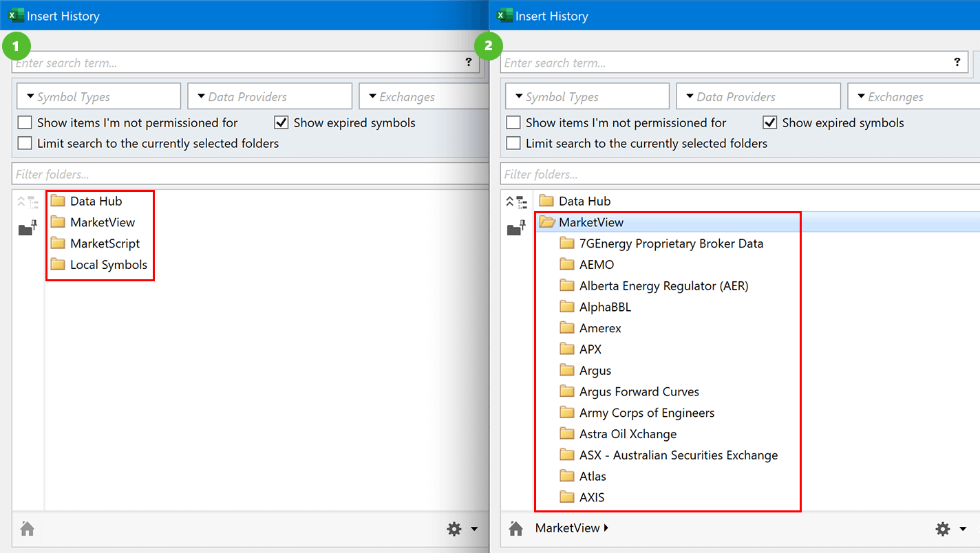
Task: Click the arrow next to gear in left window
Action: pyautogui.click(x=474, y=529)
